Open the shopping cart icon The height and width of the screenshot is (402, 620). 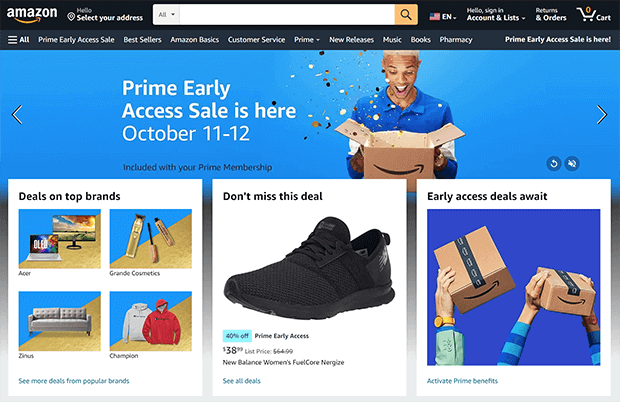[594, 15]
